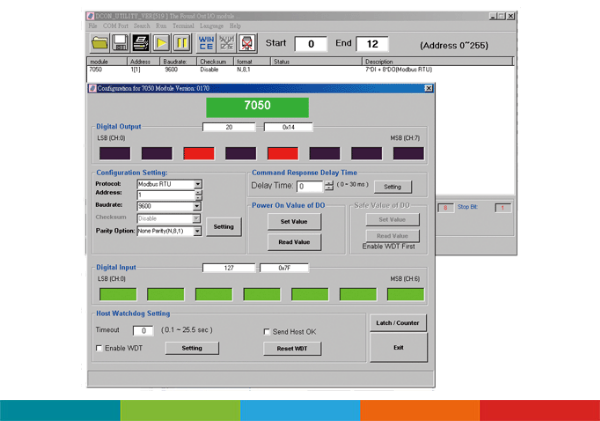The image size is (600, 421).
Task: Click the LSB CH:0 digital output swatch
Action: tap(115, 154)
